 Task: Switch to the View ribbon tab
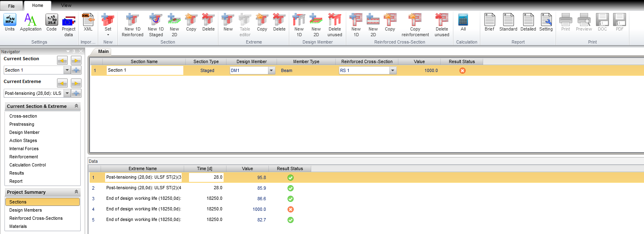coord(66,5)
